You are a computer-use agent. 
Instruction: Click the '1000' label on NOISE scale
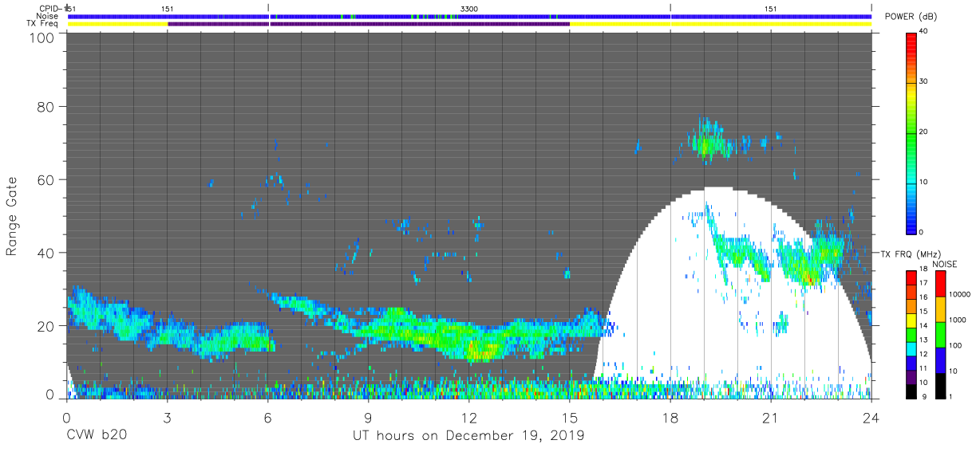click(959, 320)
